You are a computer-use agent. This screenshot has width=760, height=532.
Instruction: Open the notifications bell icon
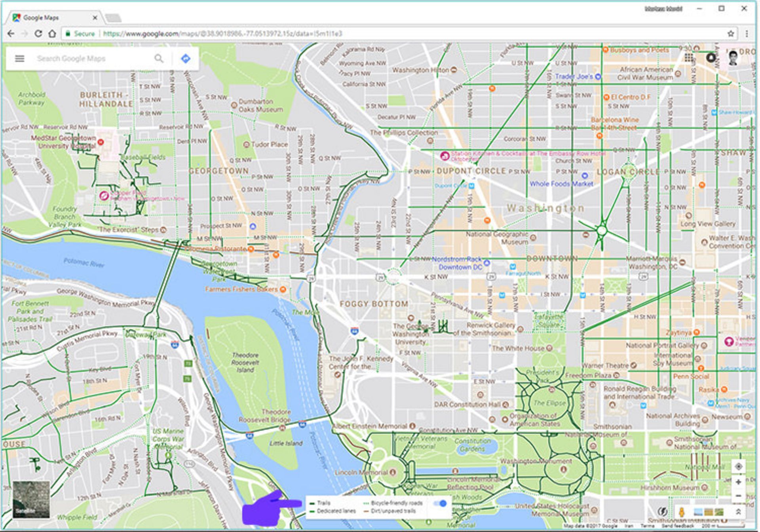click(x=711, y=58)
